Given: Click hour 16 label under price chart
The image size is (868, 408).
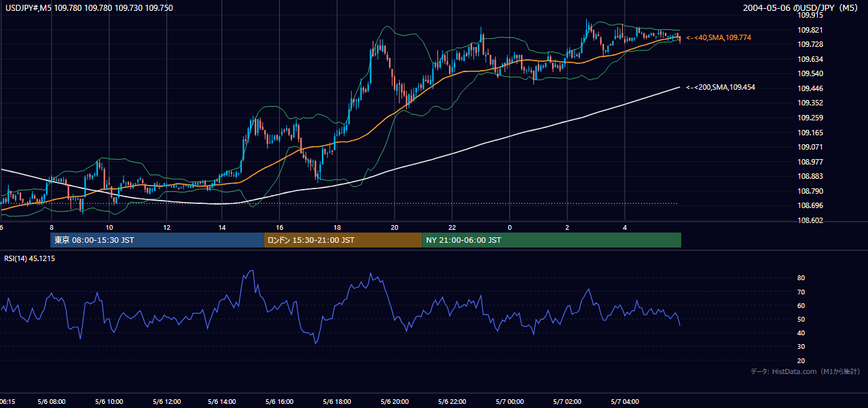Looking at the screenshot, I should click(x=280, y=228).
